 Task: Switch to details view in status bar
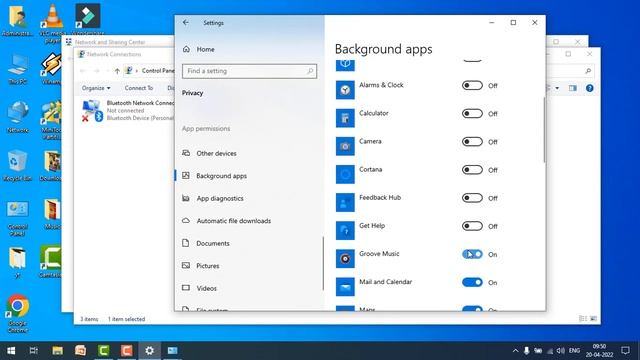[x=583, y=318]
